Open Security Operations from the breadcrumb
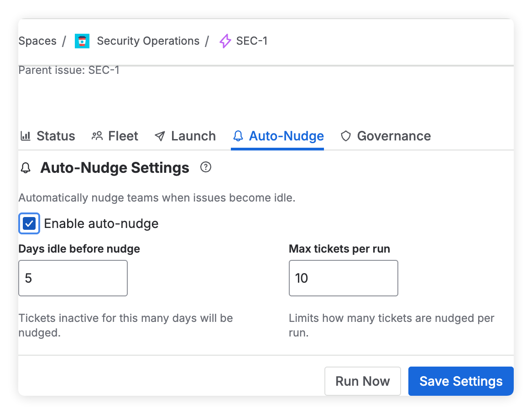The height and width of the screenshot is (414, 532). (148, 41)
